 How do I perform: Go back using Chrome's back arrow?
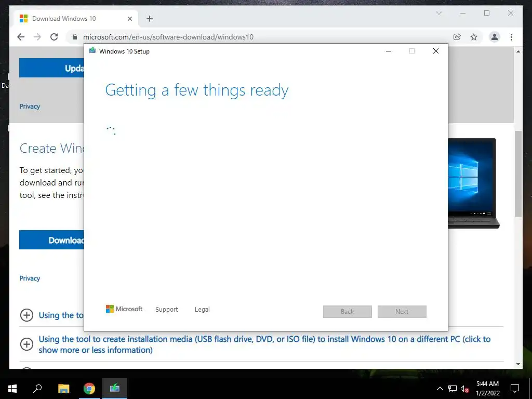(21, 37)
